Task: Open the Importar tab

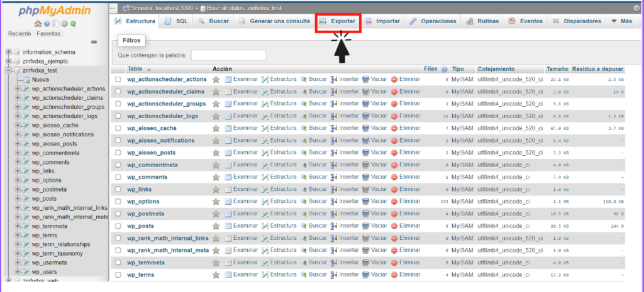Action: click(x=383, y=21)
